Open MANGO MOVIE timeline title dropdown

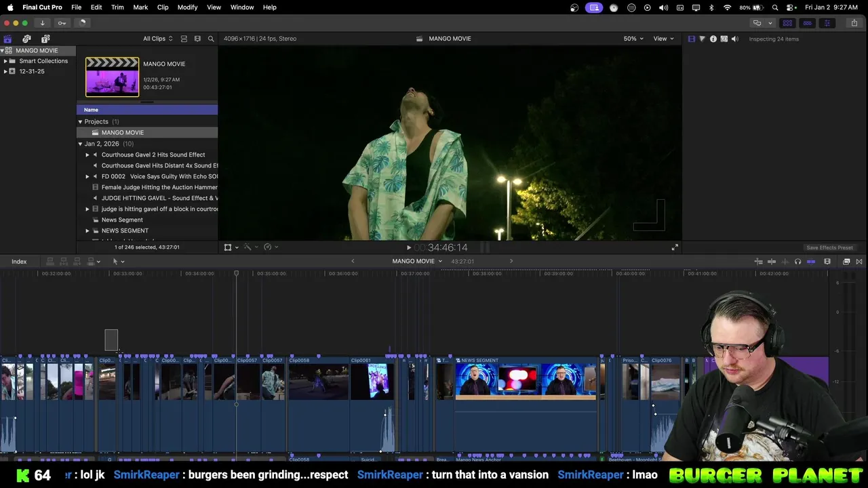(x=417, y=262)
